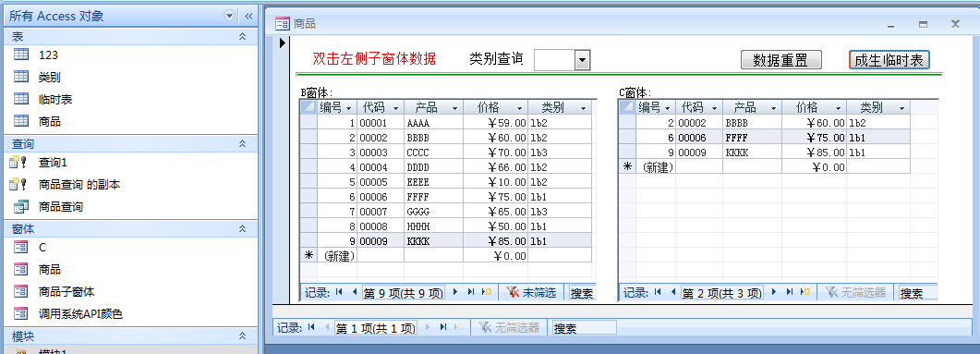Image resolution: width=980 pixels, height=354 pixels.
Task: Collapse the 窗体 group
Action: coord(243,229)
